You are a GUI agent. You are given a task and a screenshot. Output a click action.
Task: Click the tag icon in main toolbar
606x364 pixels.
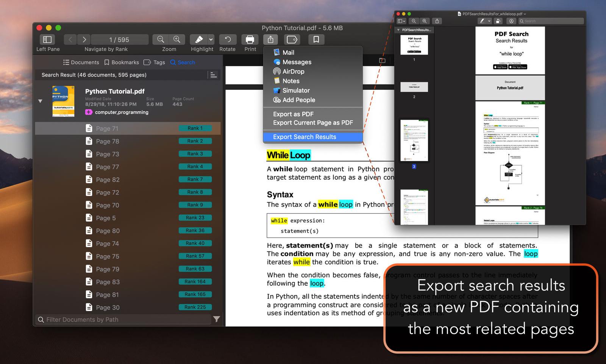click(292, 39)
